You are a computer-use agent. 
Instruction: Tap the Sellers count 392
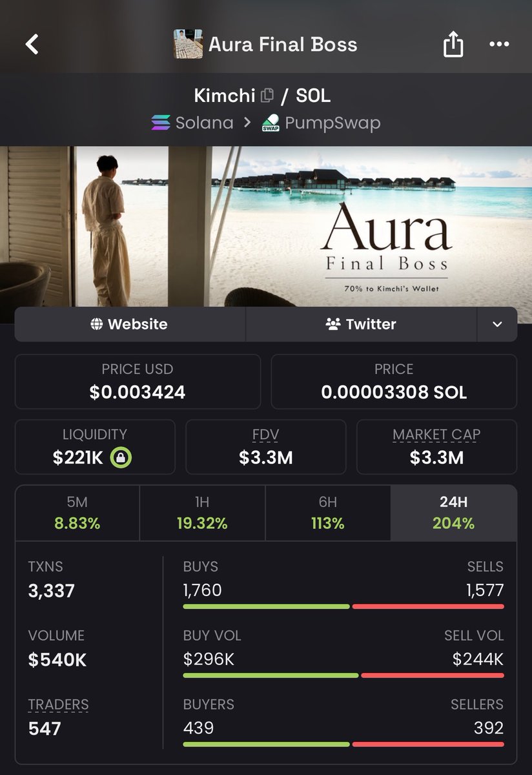tap(489, 728)
